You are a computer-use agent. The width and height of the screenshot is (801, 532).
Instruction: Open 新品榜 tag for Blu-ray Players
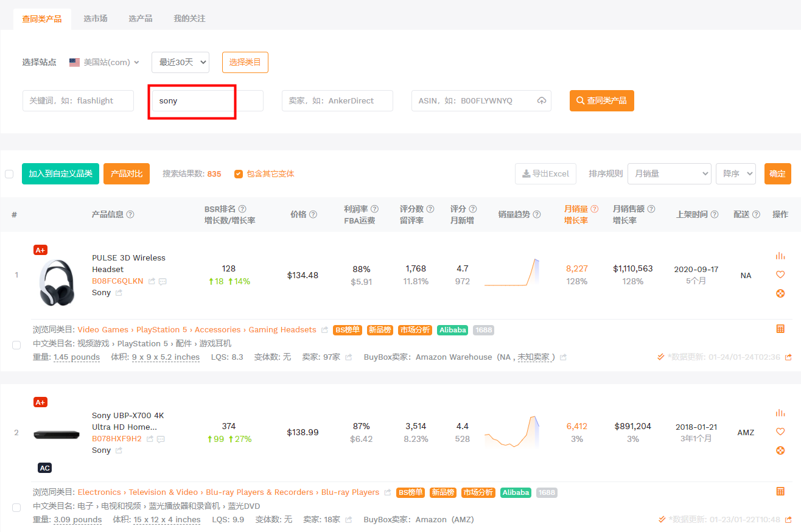pyautogui.click(x=443, y=492)
